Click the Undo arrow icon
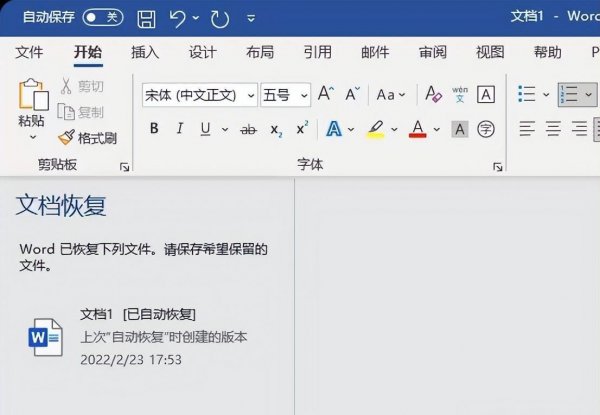Screen dimensions: 600x415 pos(178,19)
